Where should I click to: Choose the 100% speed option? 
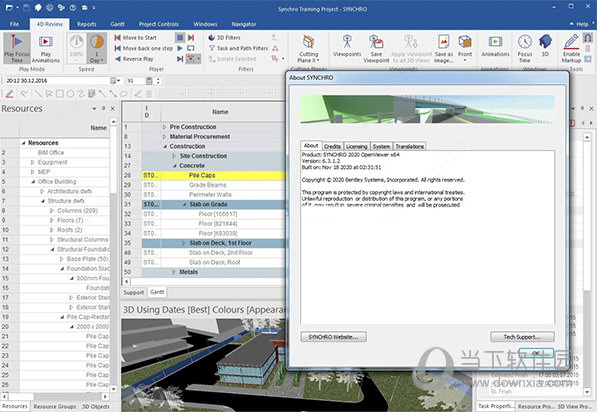click(77, 48)
